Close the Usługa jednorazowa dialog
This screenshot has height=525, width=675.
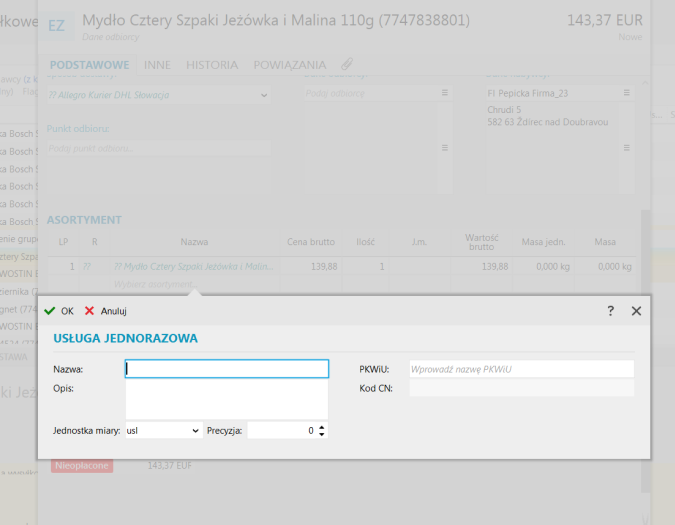pos(636,311)
